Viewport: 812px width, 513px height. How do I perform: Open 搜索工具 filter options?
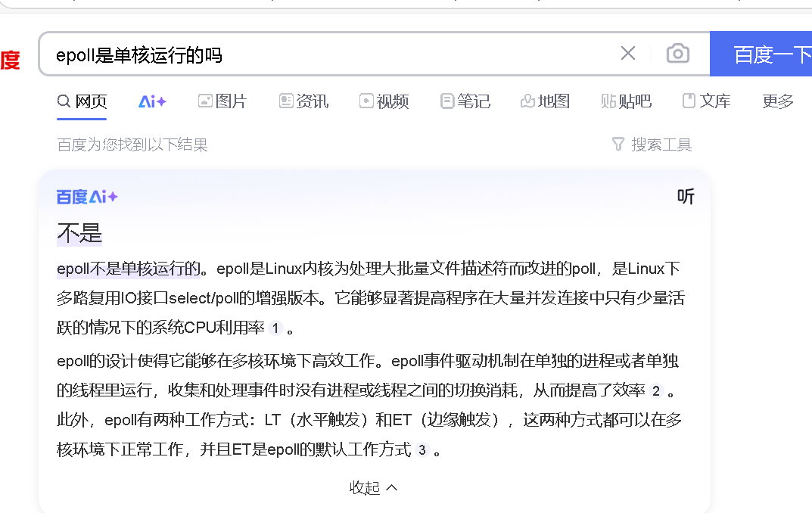(x=652, y=145)
